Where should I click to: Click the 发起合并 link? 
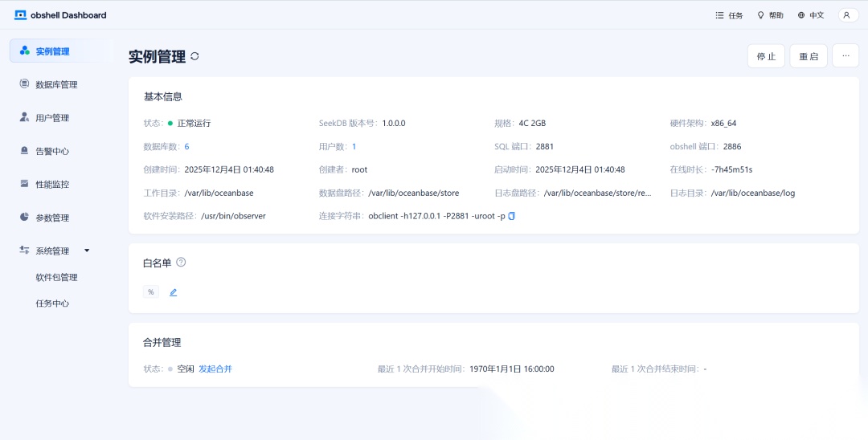(x=215, y=369)
